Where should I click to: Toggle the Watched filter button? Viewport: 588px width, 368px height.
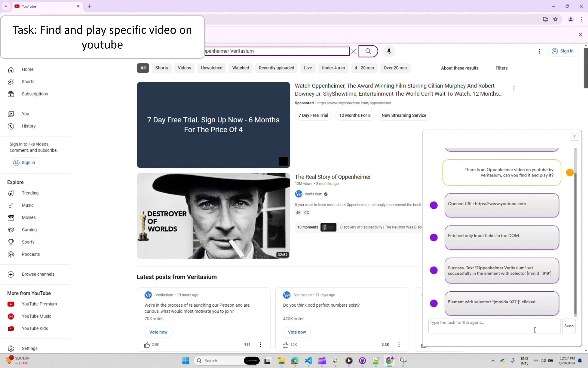(x=240, y=68)
